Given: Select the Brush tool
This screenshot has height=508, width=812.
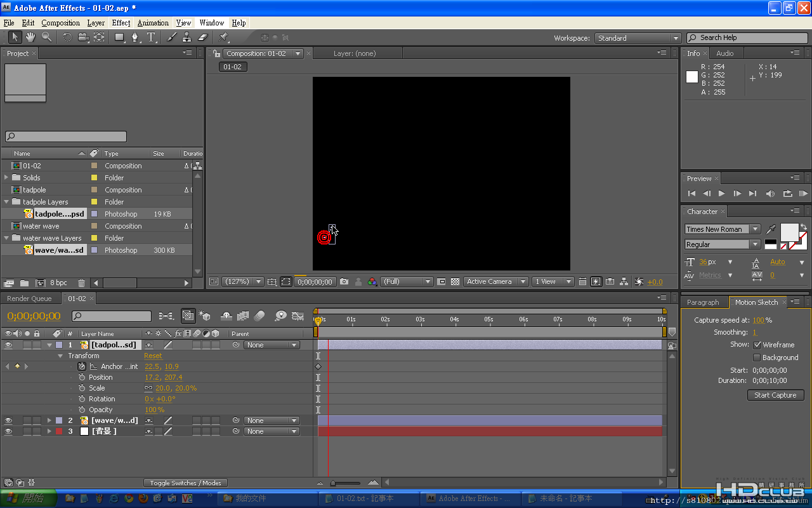Looking at the screenshot, I should pyautogui.click(x=171, y=37).
